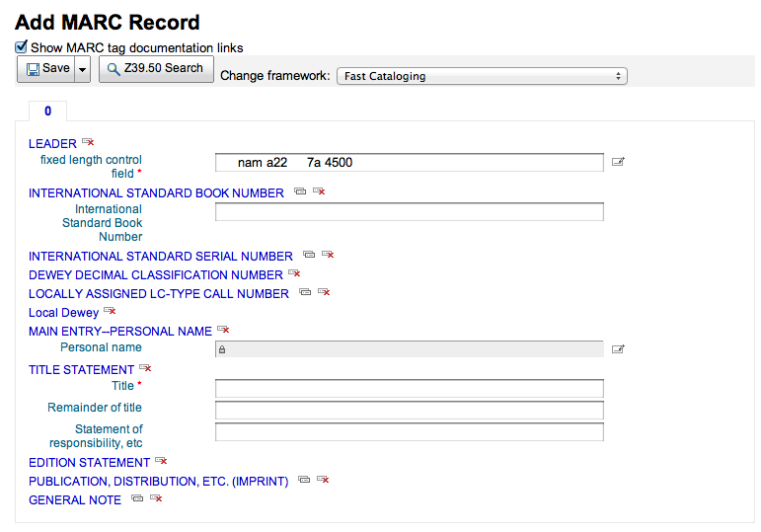
Task: Delete the Publication, Distribution imprint tag
Action: point(322,481)
